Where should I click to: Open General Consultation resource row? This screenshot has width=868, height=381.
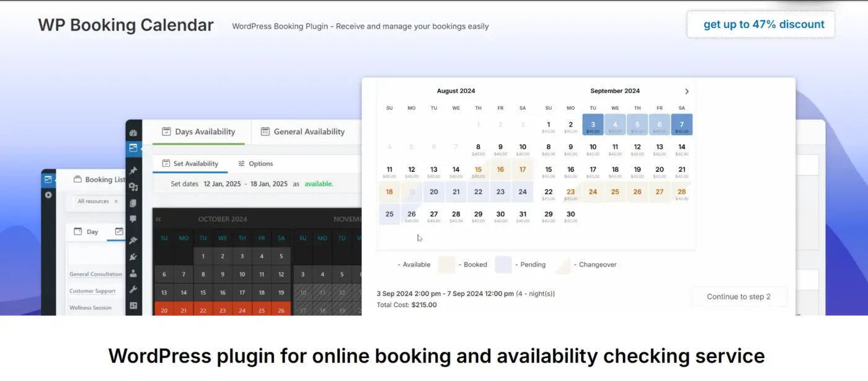pos(95,274)
